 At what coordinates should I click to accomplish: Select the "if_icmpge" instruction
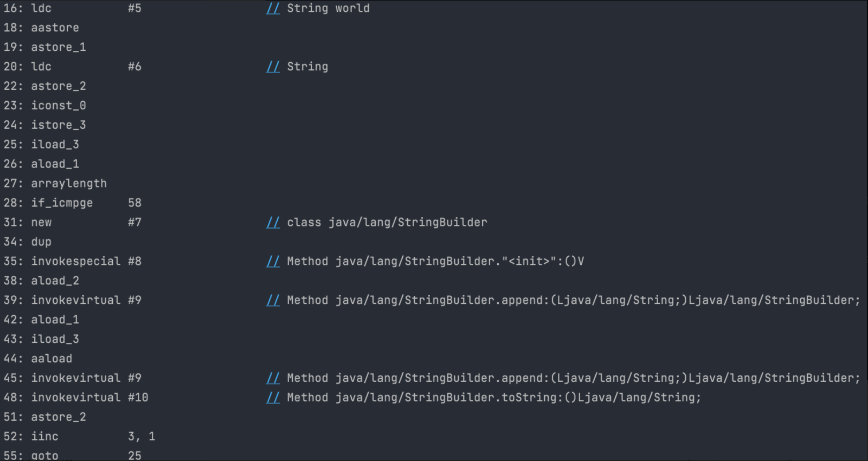pos(62,203)
